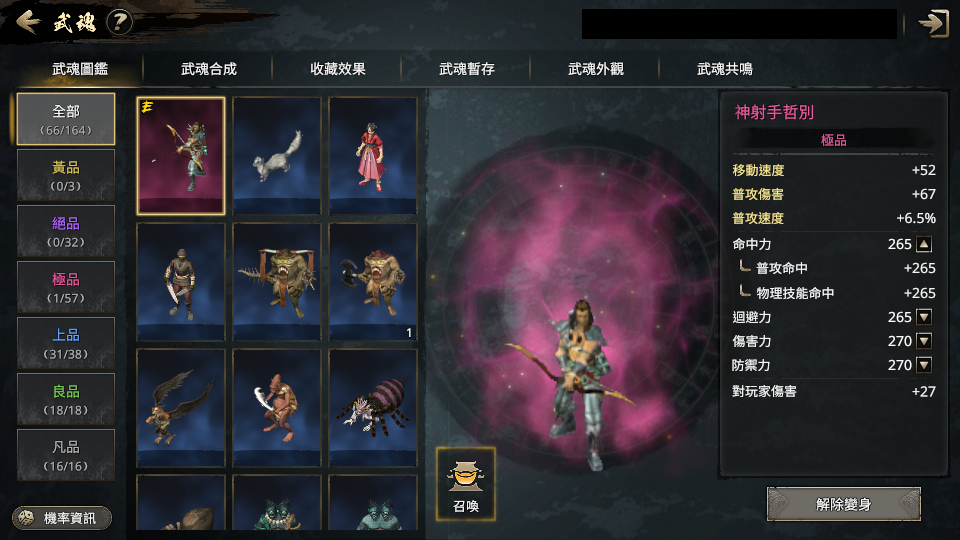Filter by 極品 grade category
This screenshot has width=960, height=540.
tap(66, 287)
